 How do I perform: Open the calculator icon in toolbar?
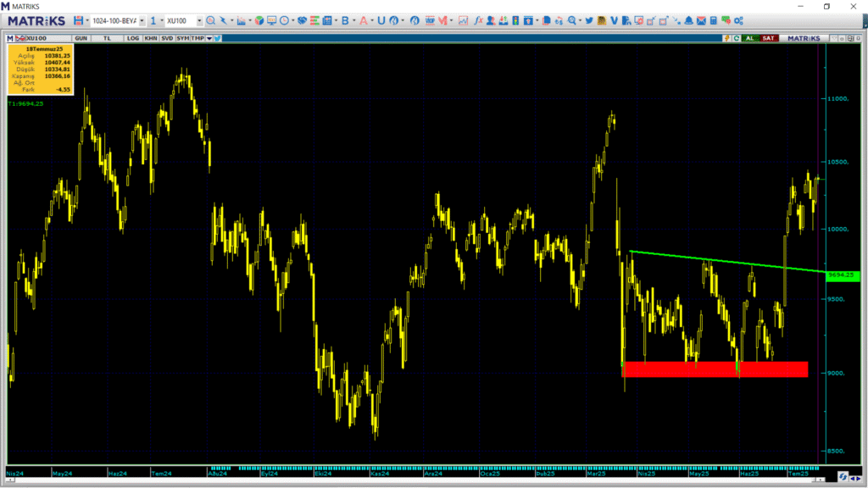click(714, 20)
